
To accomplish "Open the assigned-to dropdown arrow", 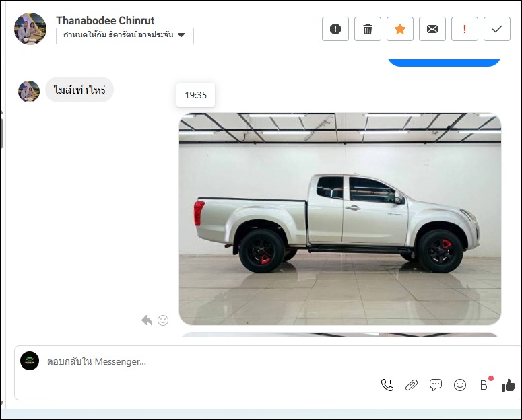I will click(x=181, y=35).
